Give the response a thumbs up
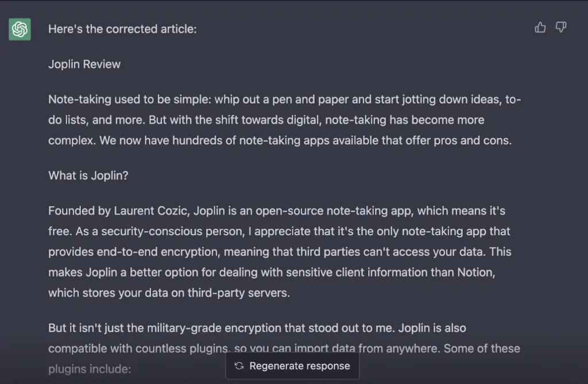The image size is (588, 384). [x=540, y=27]
